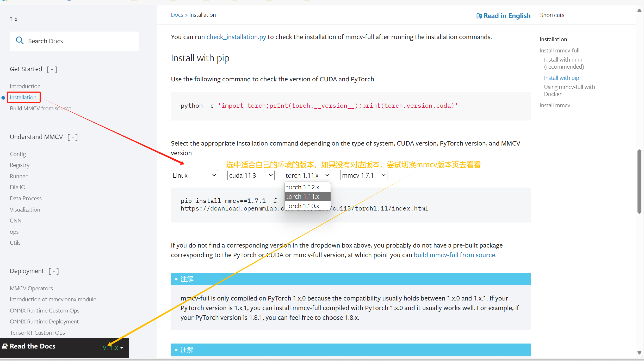Collapse the Get Started section
The width and height of the screenshot is (644, 361).
(52, 69)
